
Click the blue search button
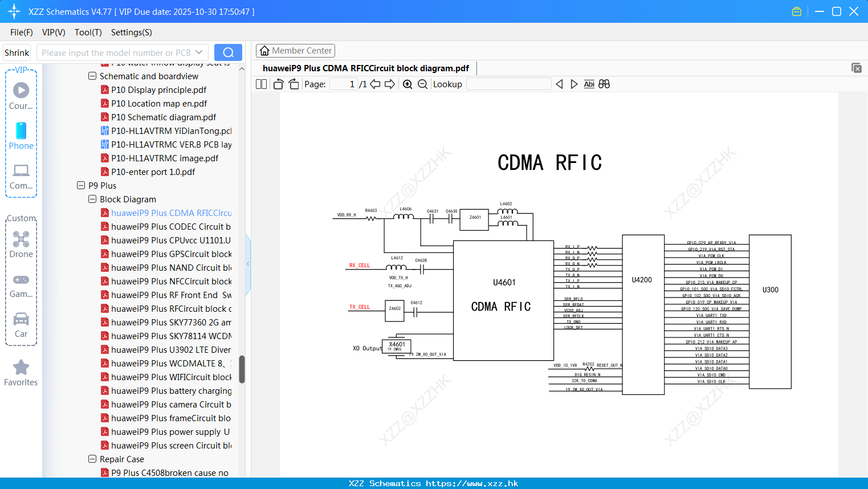(228, 52)
